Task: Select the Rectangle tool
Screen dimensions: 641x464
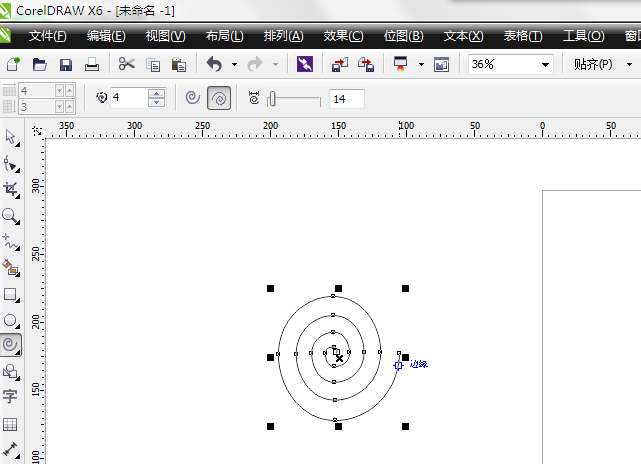Action: (11, 294)
